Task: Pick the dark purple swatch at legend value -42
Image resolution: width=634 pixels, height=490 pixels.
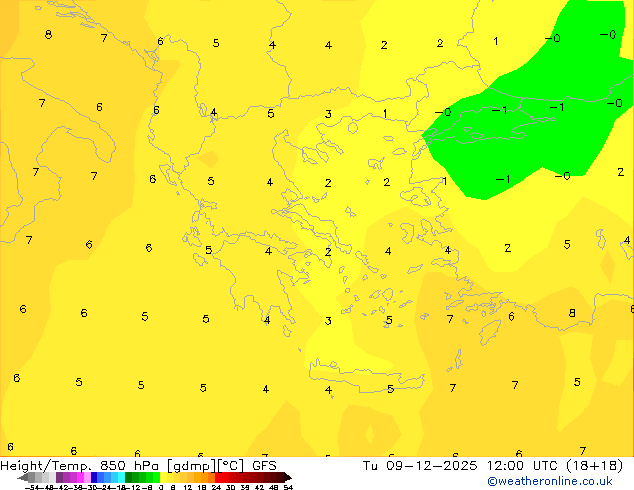Action: pyautogui.click(x=59, y=478)
